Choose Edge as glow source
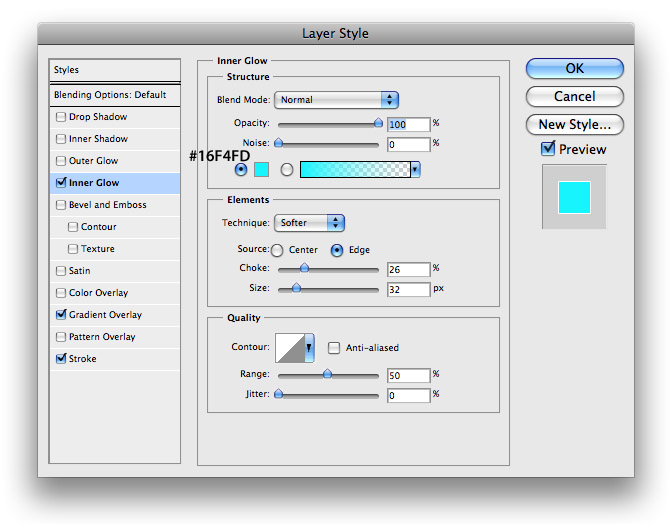 coord(337,250)
